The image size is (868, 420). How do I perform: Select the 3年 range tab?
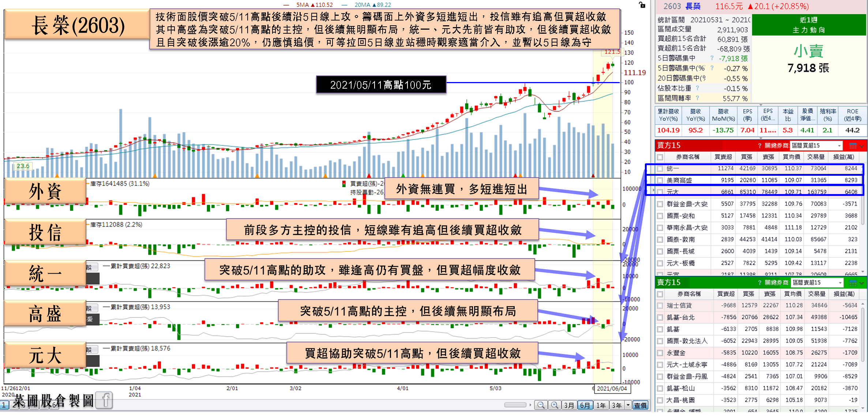pyautogui.click(x=617, y=405)
